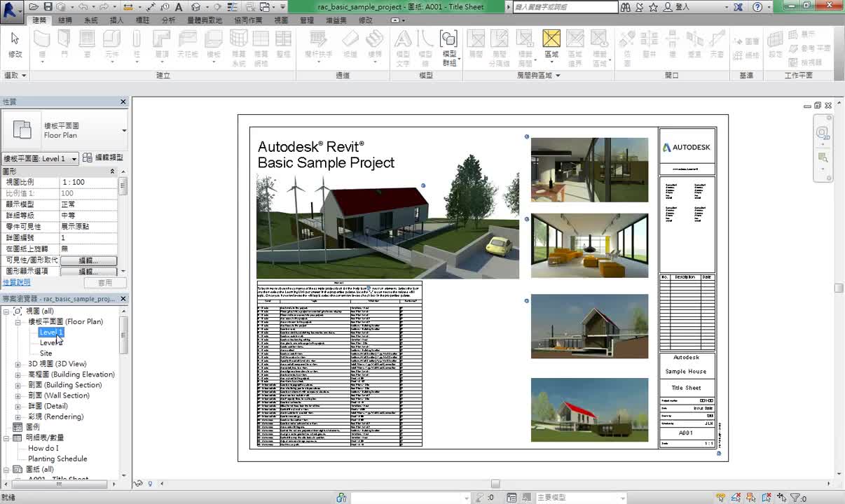Open the 視圖 (View) ribbon tab
This screenshot has width=845, height=504.
coord(281,20)
